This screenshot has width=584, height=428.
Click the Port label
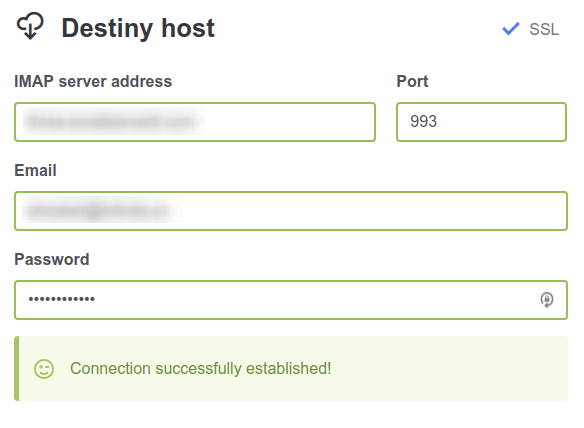click(x=412, y=81)
